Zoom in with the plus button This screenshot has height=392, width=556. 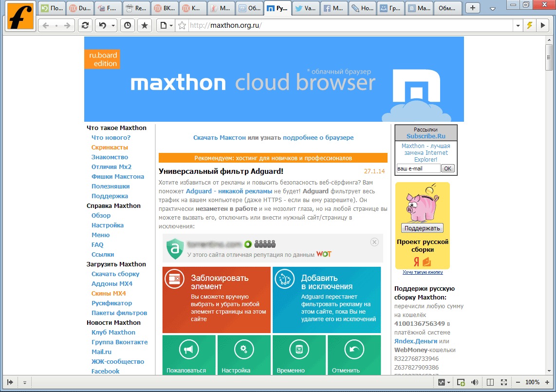point(547,382)
